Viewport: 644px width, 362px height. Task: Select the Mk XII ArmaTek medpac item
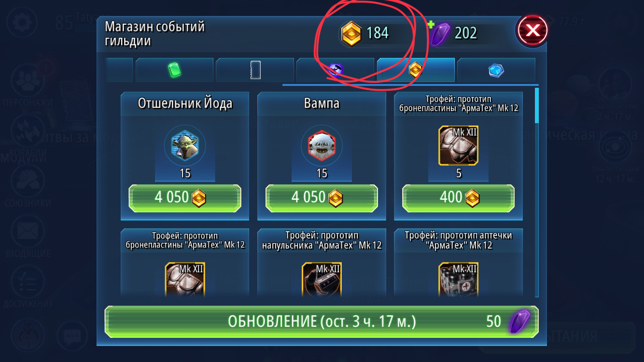pos(458,279)
